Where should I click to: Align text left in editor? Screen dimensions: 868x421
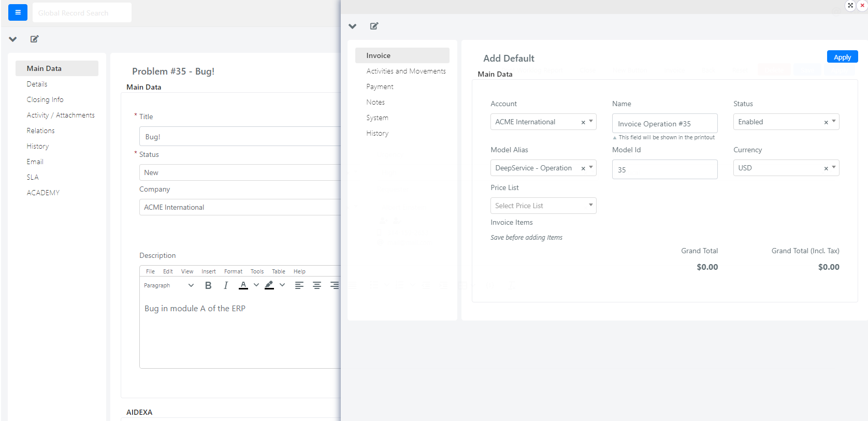pos(299,285)
